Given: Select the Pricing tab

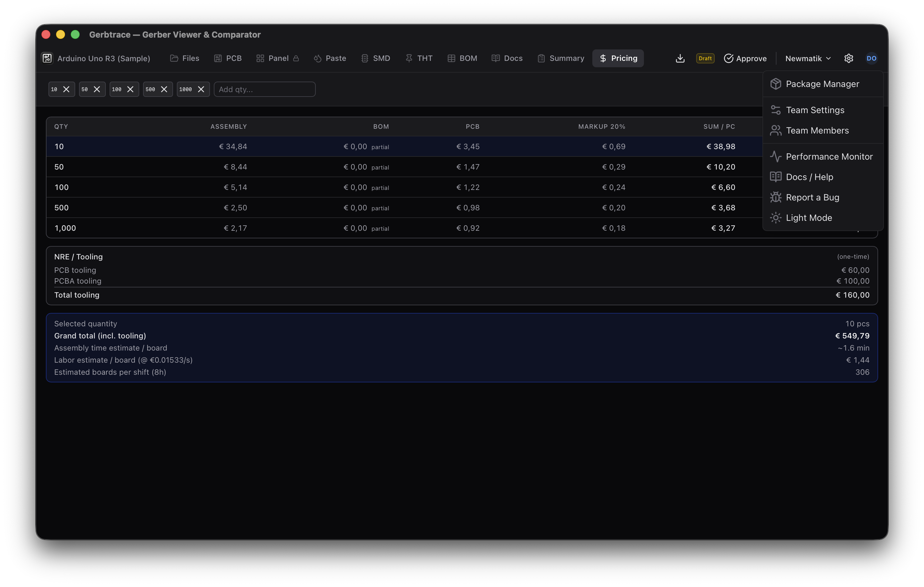Looking at the screenshot, I should tap(618, 58).
